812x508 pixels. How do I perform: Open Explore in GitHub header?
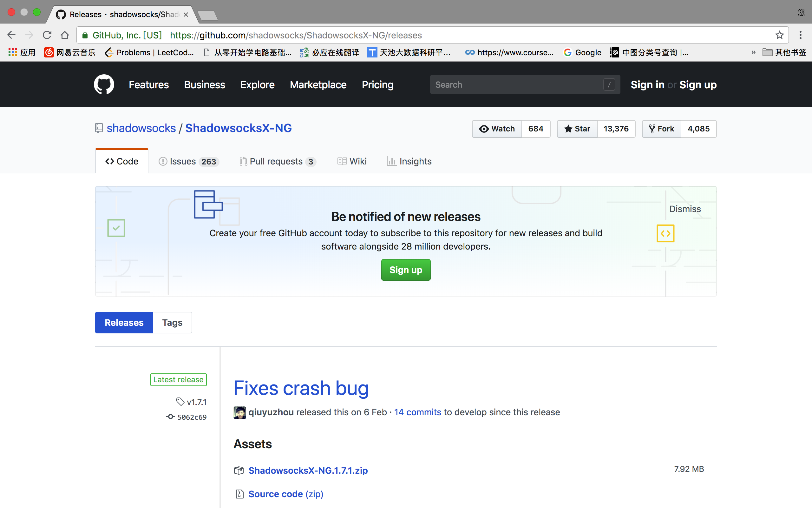coord(257,85)
